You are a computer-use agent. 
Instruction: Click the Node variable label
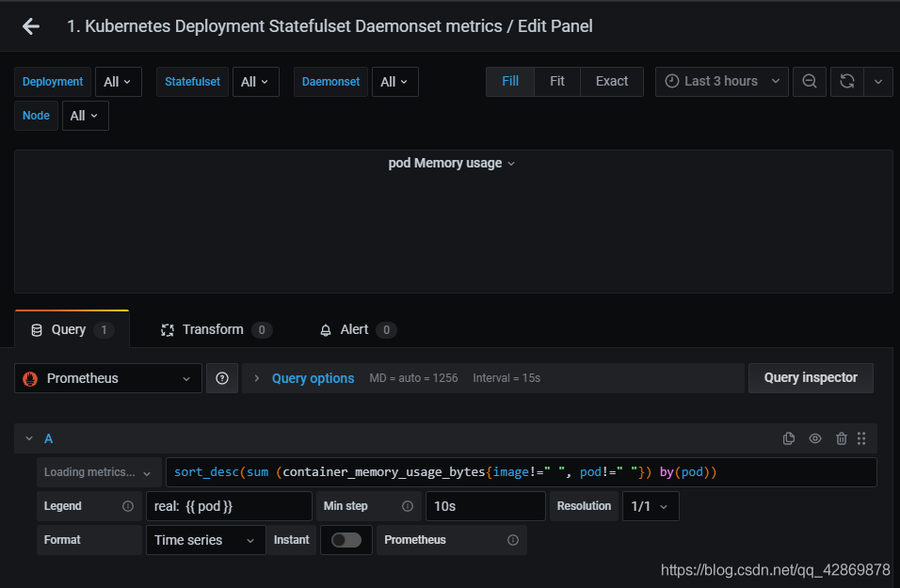point(36,116)
